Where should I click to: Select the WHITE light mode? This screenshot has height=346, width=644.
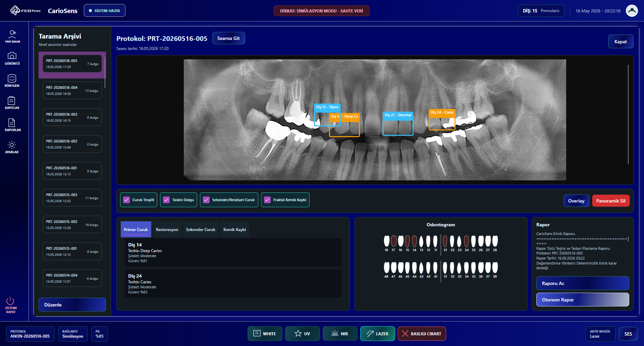click(x=265, y=334)
